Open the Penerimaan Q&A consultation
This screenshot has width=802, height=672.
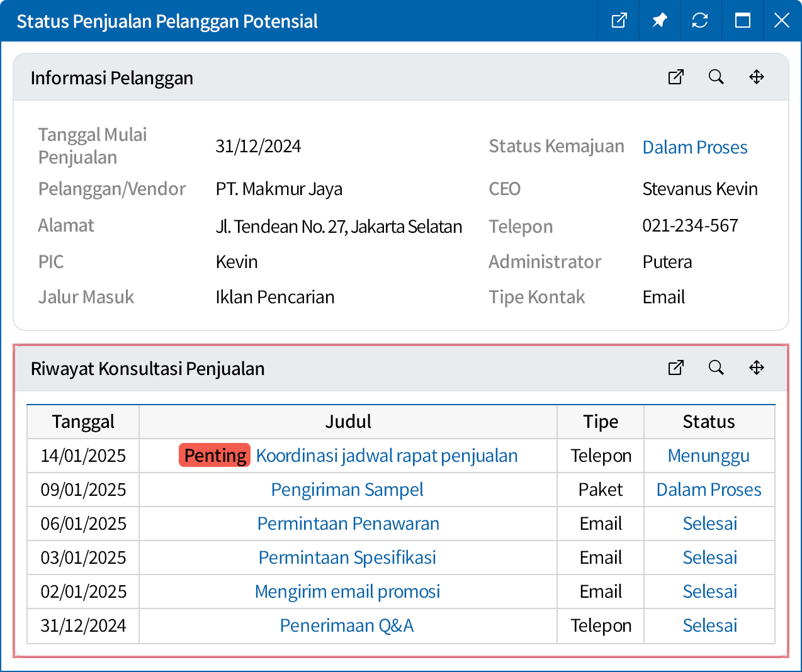tap(347, 625)
